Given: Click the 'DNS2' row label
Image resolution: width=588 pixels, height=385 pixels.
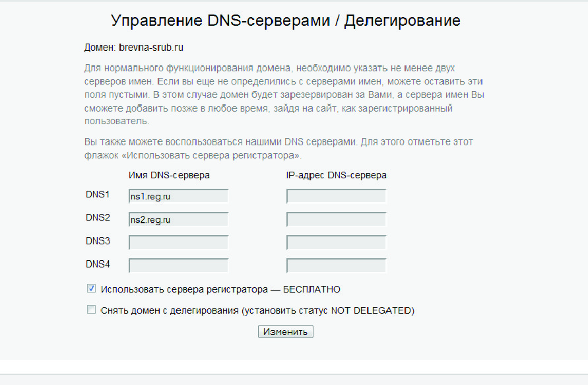Looking at the screenshot, I should coord(98,217).
